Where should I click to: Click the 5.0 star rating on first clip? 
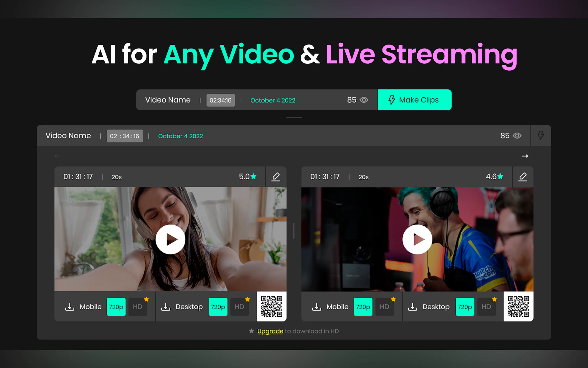click(x=247, y=177)
